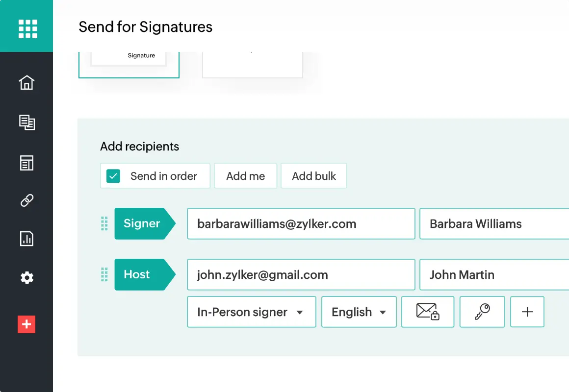This screenshot has height=392, width=569.
Task: Open the Reports sidebar icon
Action: pyautogui.click(x=26, y=239)
